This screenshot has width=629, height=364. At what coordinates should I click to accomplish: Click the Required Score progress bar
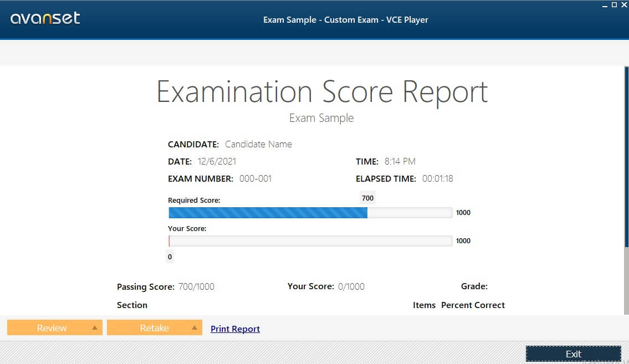point(310,212)
